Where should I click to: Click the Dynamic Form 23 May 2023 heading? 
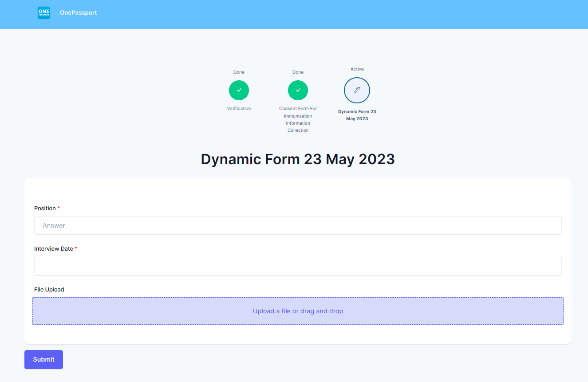tap(298, 159)
